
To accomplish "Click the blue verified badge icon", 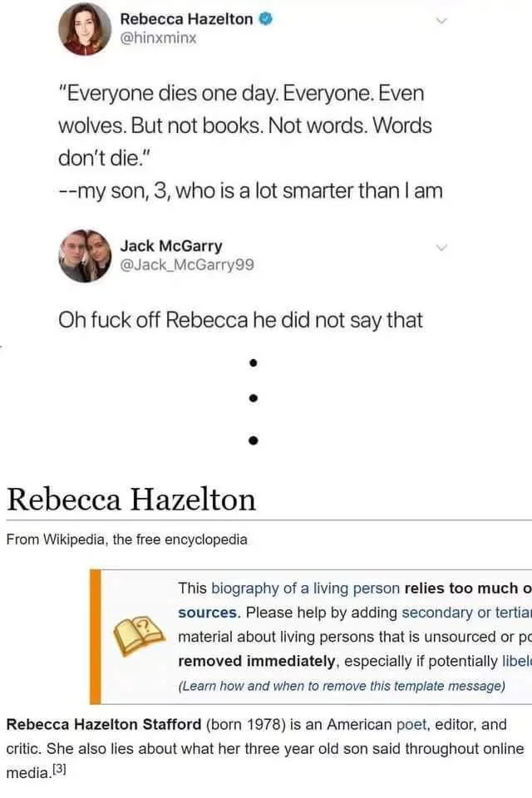I will [x=266, y=19].
